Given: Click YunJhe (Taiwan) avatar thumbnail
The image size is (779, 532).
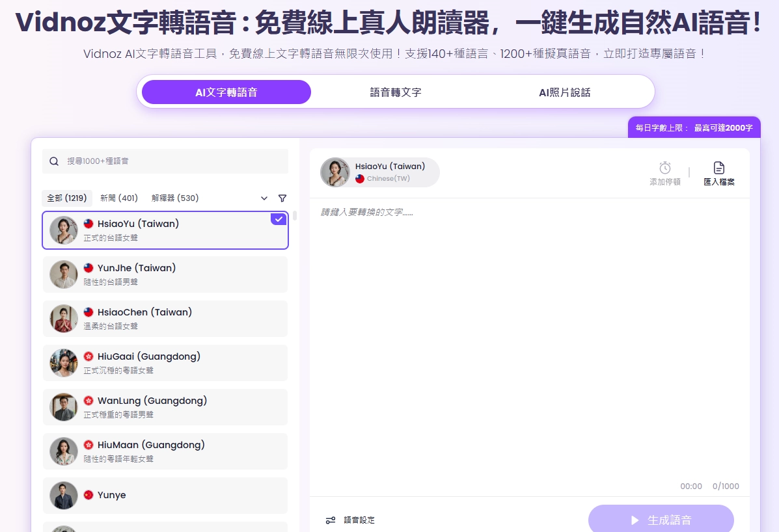Looking at the screenshot, I should click(64, 274).
